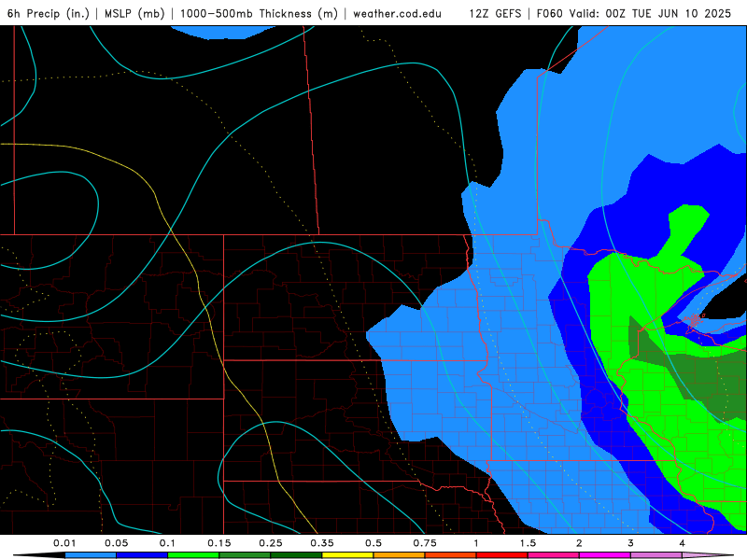
Task: Click the 0.05 legend value
Action: (116, 543)
